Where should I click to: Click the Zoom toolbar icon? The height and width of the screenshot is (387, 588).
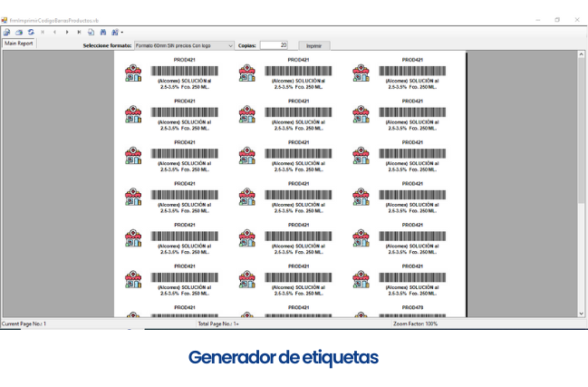coord(115,33)
